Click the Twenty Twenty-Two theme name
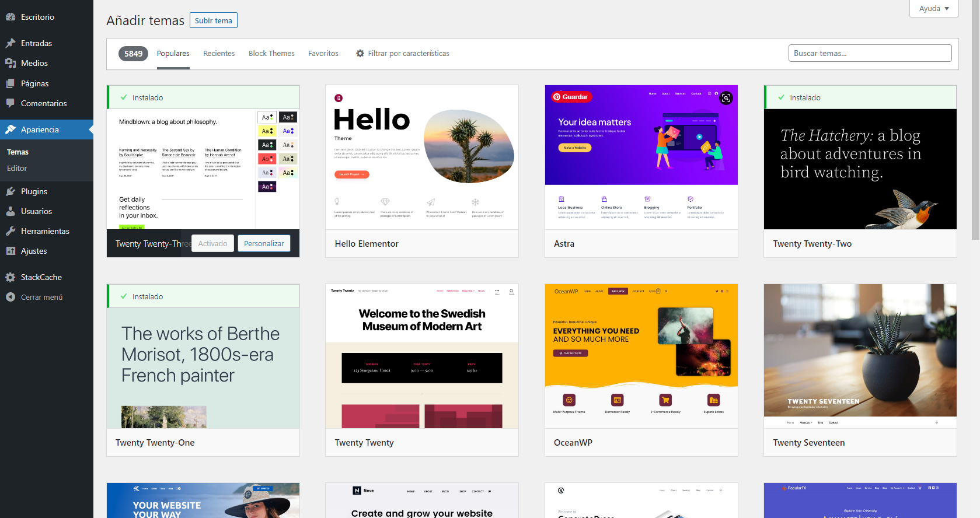The height and width of the screenshot is (518, 980). (x=812, y=244)
